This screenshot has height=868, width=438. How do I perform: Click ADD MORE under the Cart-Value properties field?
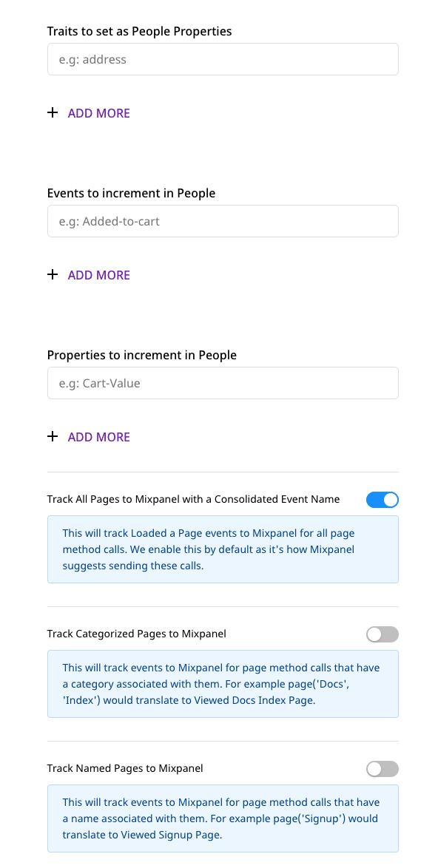point(98,436)
